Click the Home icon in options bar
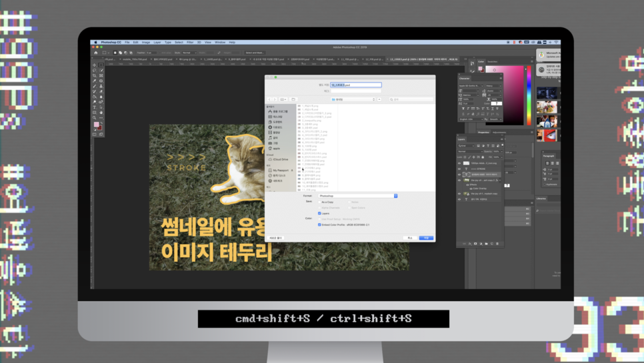The height and width of the screenshot is (363, 644). pos(96,53)
